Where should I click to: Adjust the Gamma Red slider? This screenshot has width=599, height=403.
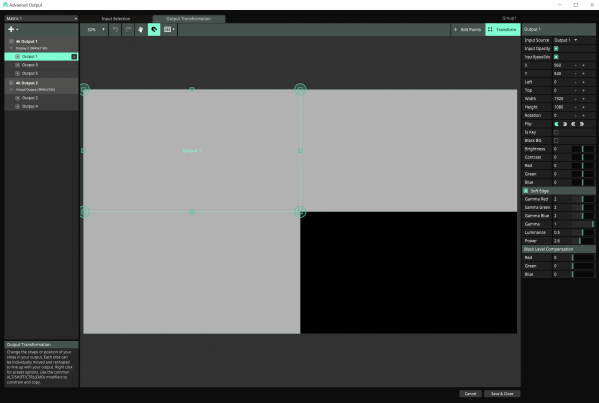click(583, 199)
